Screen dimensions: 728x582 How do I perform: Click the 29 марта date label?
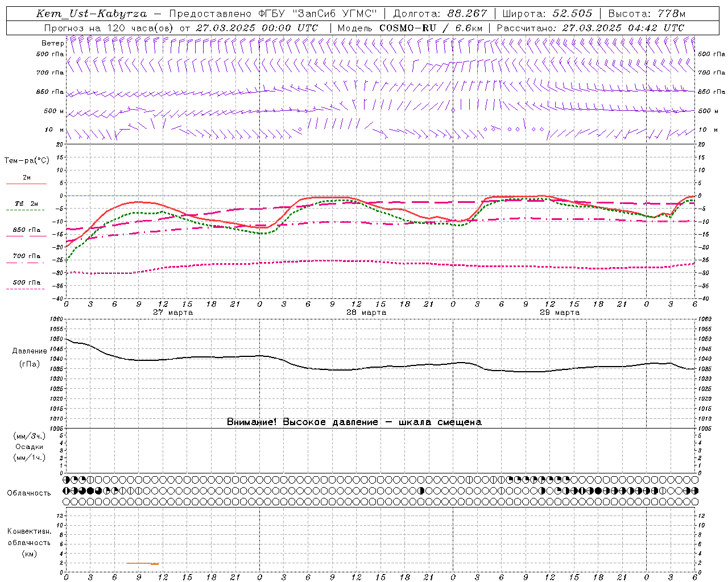[560, 313]
